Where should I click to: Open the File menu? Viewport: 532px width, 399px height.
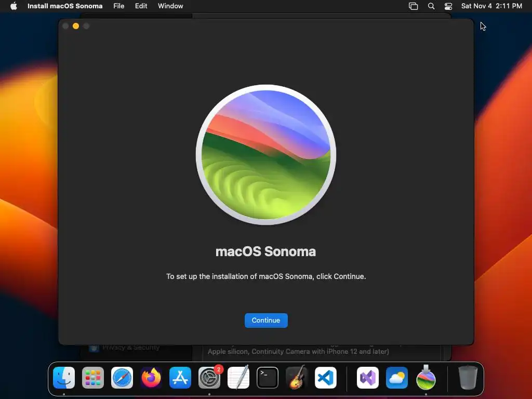[119, 6]
